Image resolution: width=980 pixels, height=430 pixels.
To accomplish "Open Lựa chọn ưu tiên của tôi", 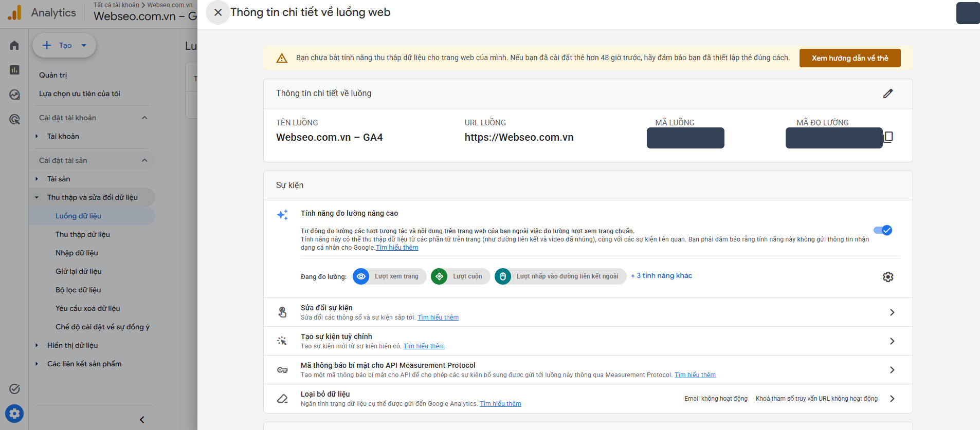I will tap(80, 94).
